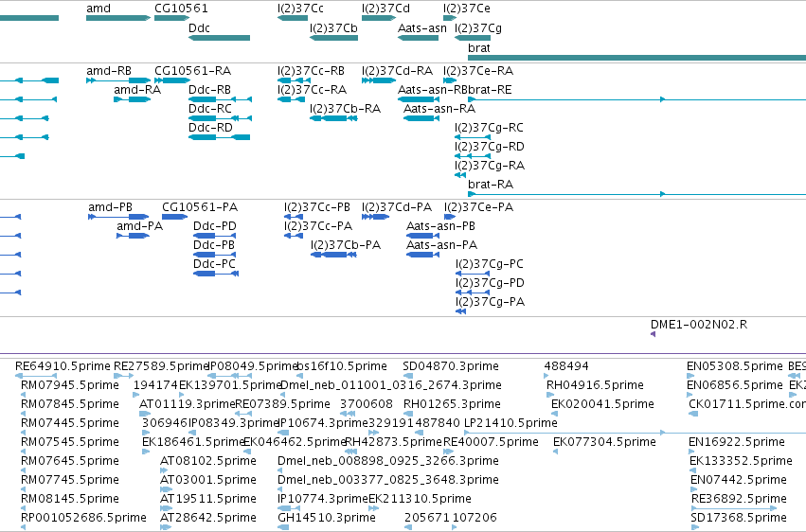Select EST AT28642.5prime
The width and height of the screenshot is (806, 532).
pos(166,527)
